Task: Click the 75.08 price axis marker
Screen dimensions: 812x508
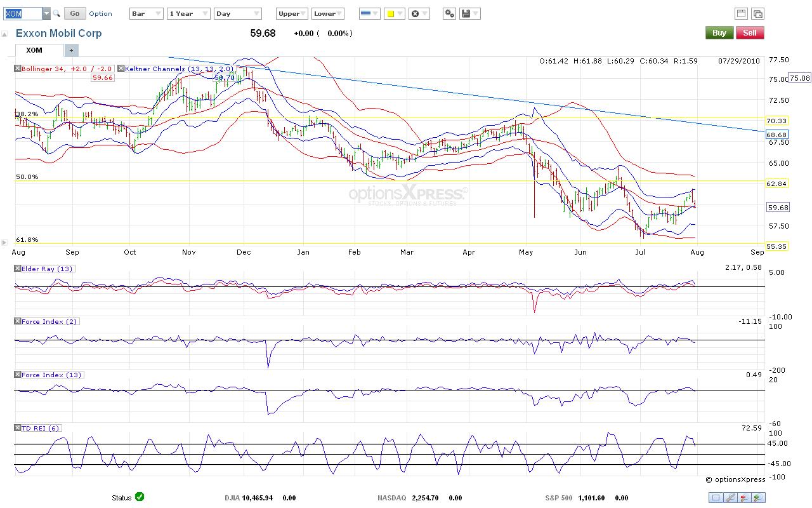Action: [x=798, y=77]
